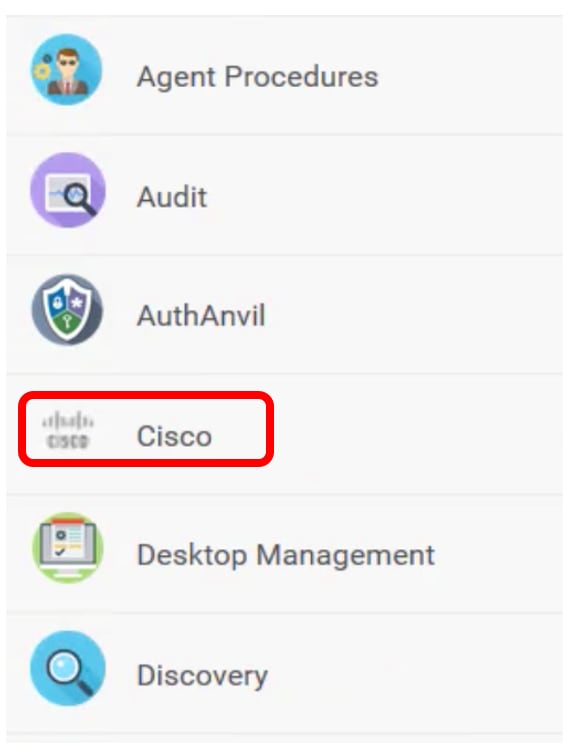The image size is (572, 751).
Task: Open the Agent Procedures module
Action: [285, 76]
